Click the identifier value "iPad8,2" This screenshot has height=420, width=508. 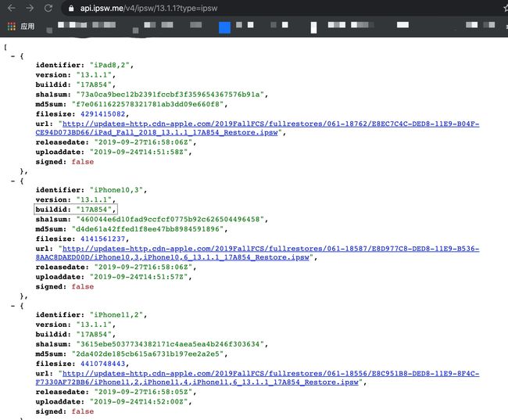(x=109, y=65)
